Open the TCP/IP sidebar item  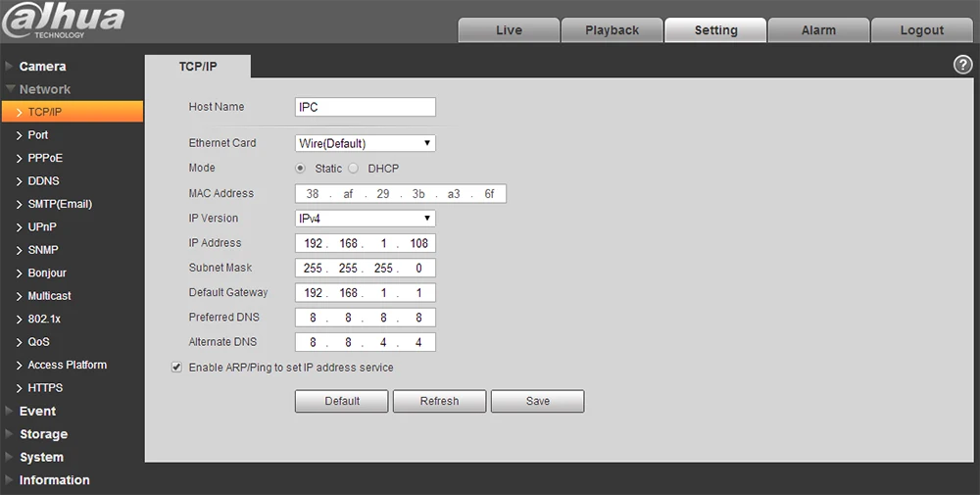point(72,112)
